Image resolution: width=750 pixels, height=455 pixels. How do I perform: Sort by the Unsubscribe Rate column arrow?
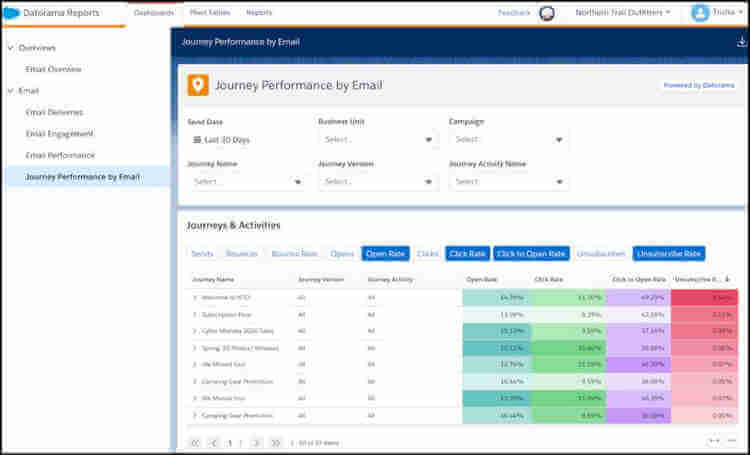point(727,279)
